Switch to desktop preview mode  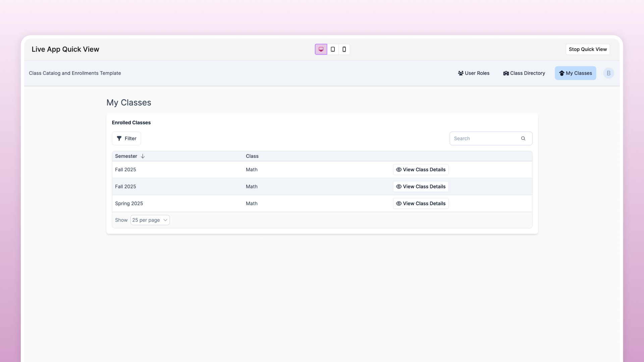(321, 49)
